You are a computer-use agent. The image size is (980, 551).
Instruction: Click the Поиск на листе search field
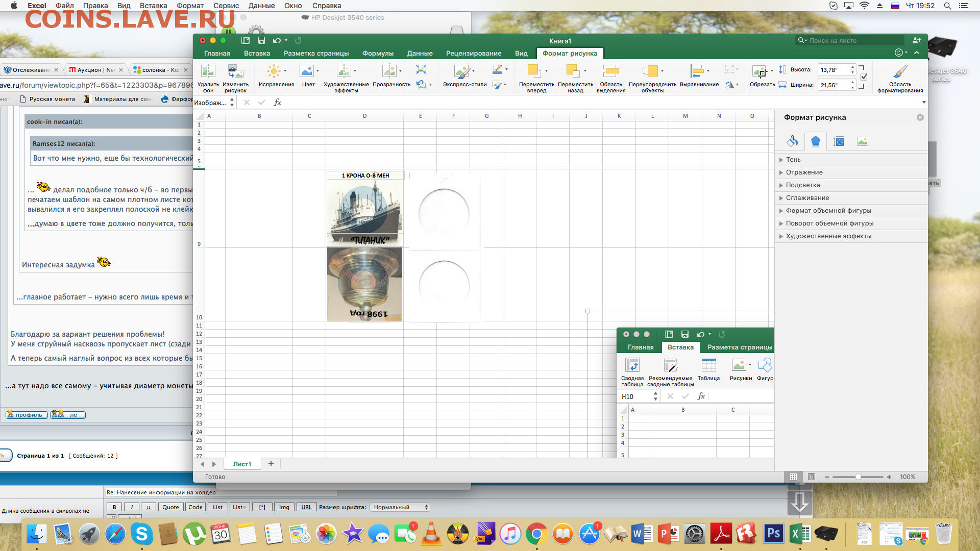pos(850,40)
